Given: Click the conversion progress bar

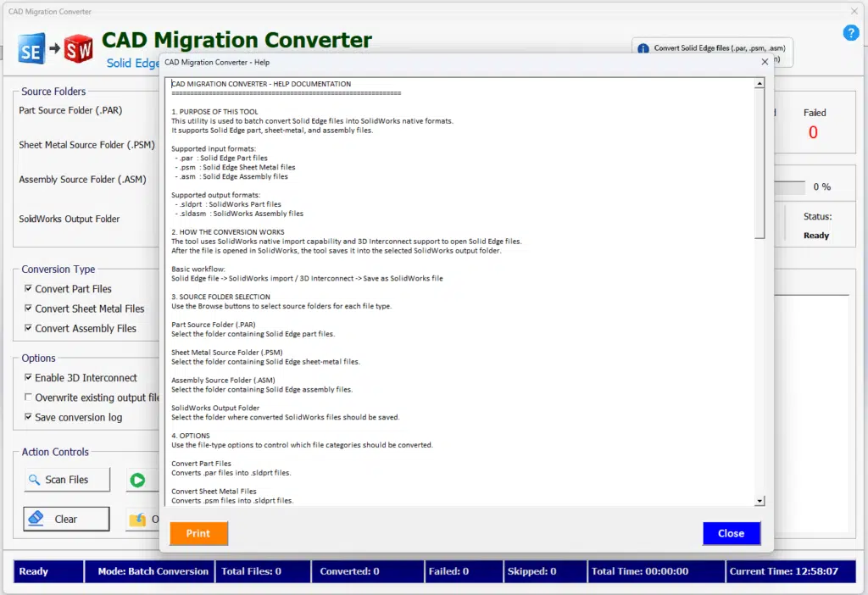Looking at the screenshot, I should pos(790,187).
